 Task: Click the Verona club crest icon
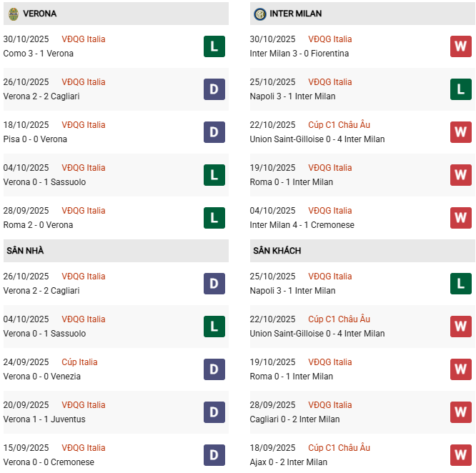(x=13, y=14)
